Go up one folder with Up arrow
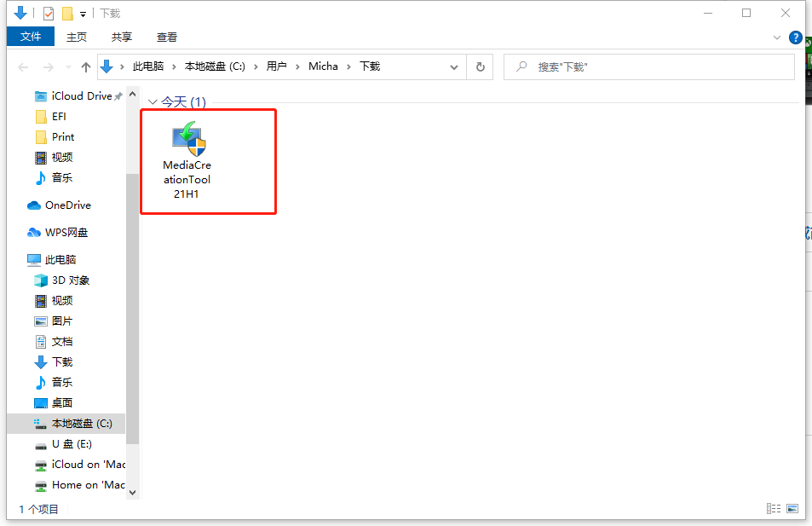This screenshot has height=526, width=812. pyautogui.click(x=85, y=67)
